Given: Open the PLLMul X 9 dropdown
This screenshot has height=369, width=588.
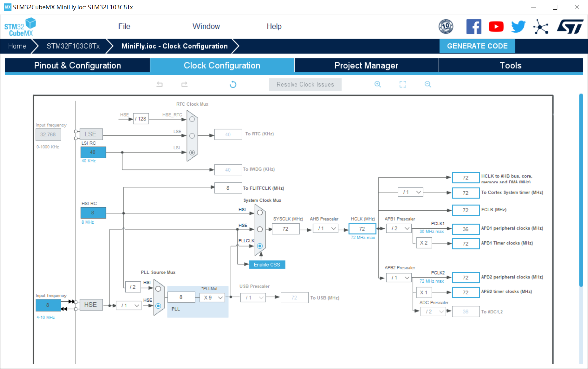Looking at the screenshot, I should pos(212,297).
